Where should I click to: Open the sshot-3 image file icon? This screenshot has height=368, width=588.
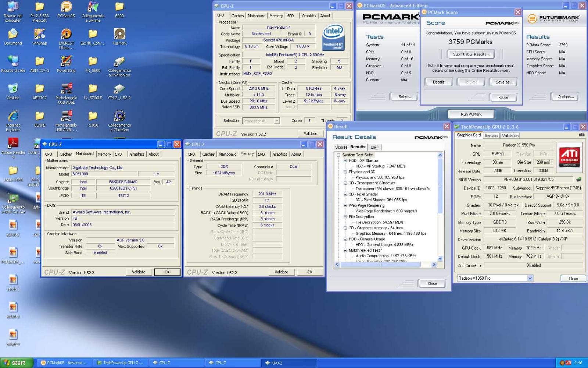click(13, 310)
